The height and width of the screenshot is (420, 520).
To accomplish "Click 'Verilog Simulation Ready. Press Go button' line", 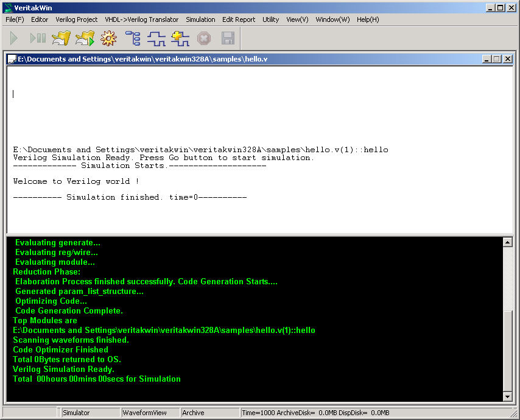I will pyautogui.click(x=164, y=158).
